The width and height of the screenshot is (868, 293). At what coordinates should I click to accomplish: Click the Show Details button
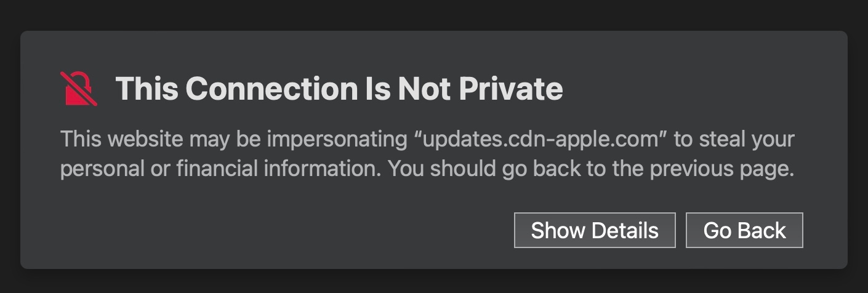[595, 230]
